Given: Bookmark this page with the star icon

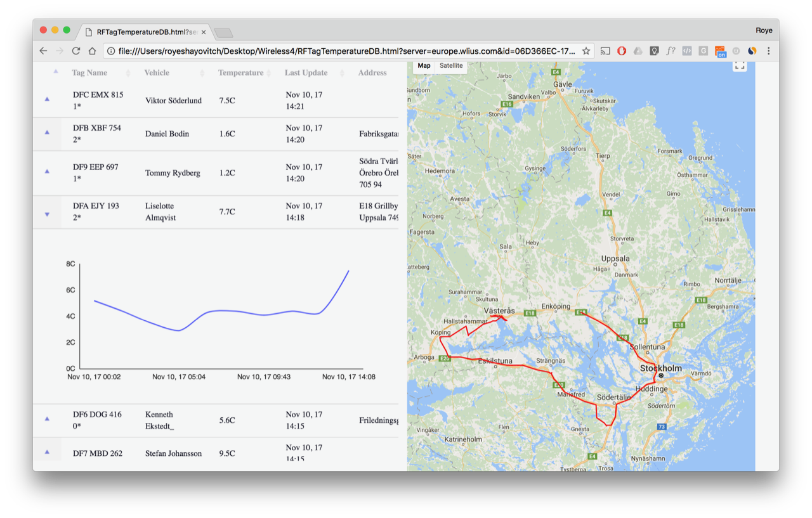Looking at the screenshot, I should pos(586,51).
